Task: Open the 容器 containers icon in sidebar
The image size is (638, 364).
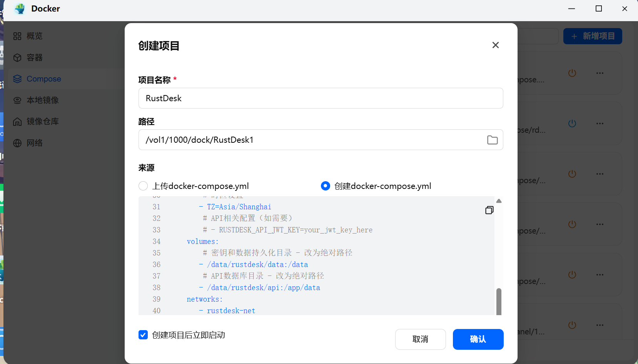Action: pos(17,57)
